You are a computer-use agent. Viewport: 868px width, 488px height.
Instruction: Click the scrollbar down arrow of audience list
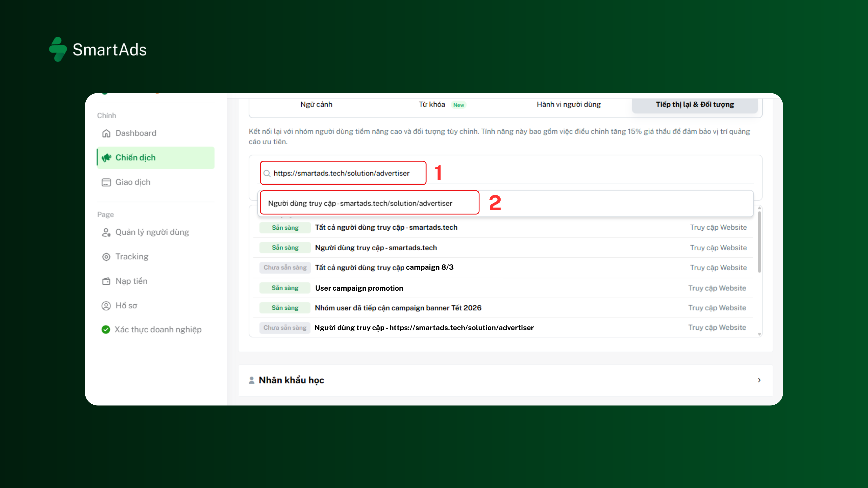[x=759, y=334]
